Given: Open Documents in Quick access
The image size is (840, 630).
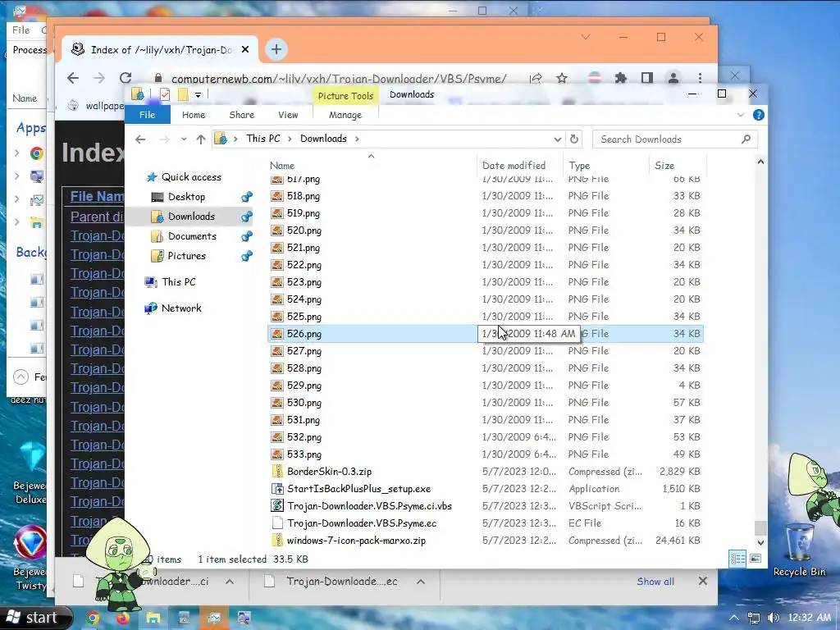Looking at the screenshot, I should click(192, 236).
